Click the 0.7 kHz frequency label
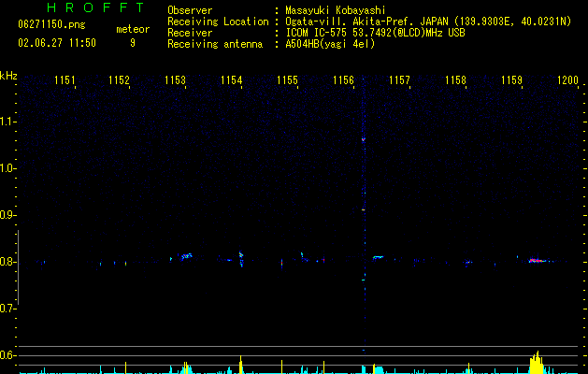The height and width of the screenshot is (374, 588). [x=7, y=309]
